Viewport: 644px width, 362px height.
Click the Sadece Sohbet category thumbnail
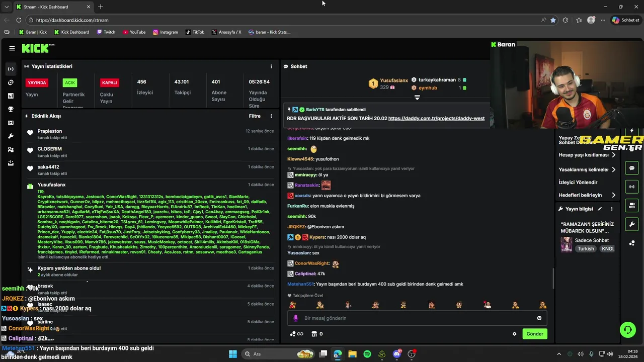pos(566,244)
